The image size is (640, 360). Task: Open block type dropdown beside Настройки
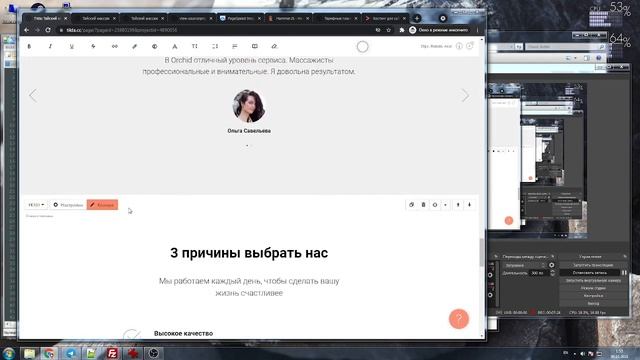click(36, 205)
